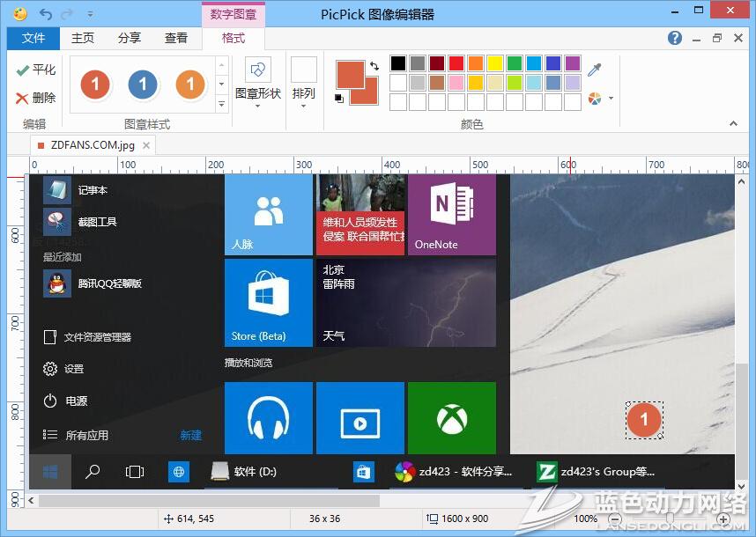Open the color palette wheel dropdown
Screen dimensions: 756x537
click(600, 98)
